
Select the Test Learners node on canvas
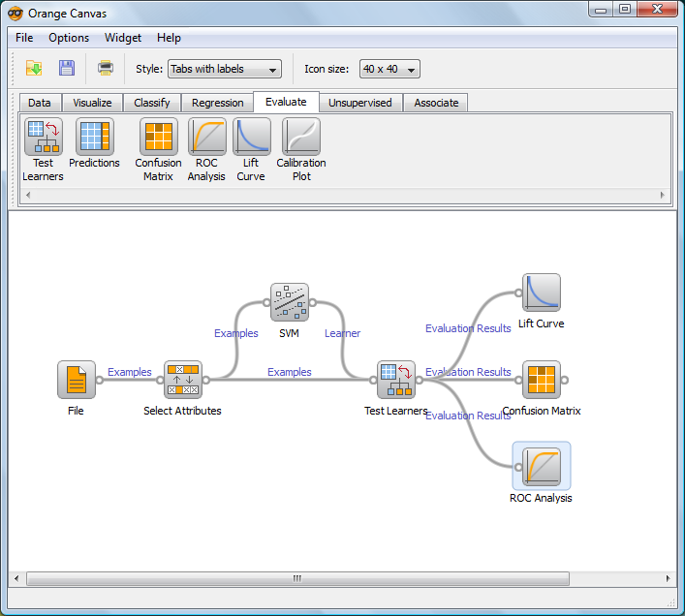[x=396, y=380]
